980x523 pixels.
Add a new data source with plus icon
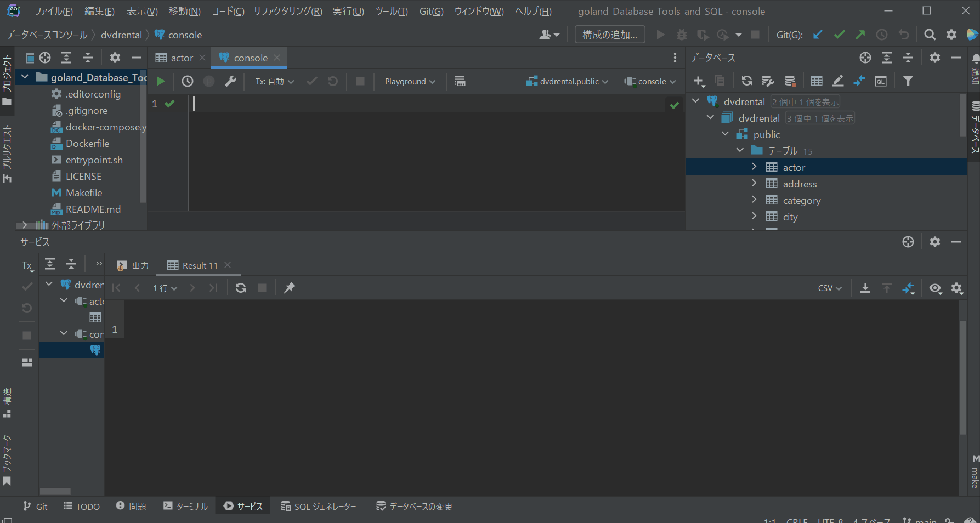pos(698,81)
